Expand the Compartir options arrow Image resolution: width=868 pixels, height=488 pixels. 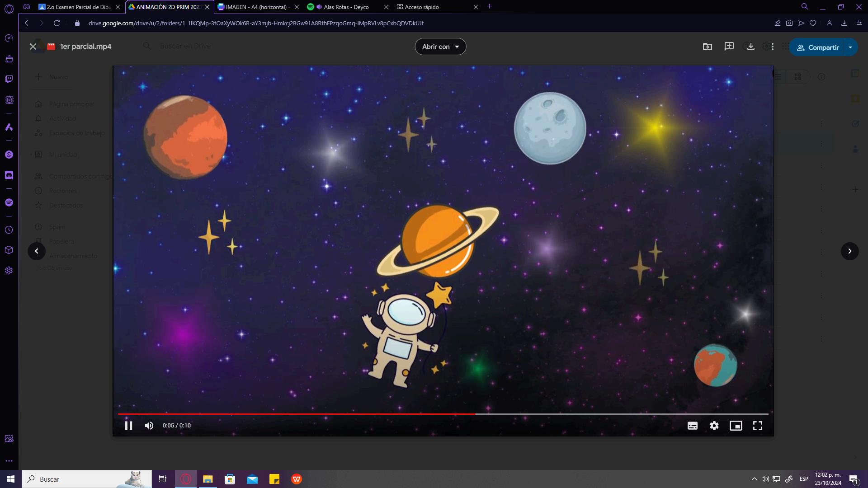(850, 47)
